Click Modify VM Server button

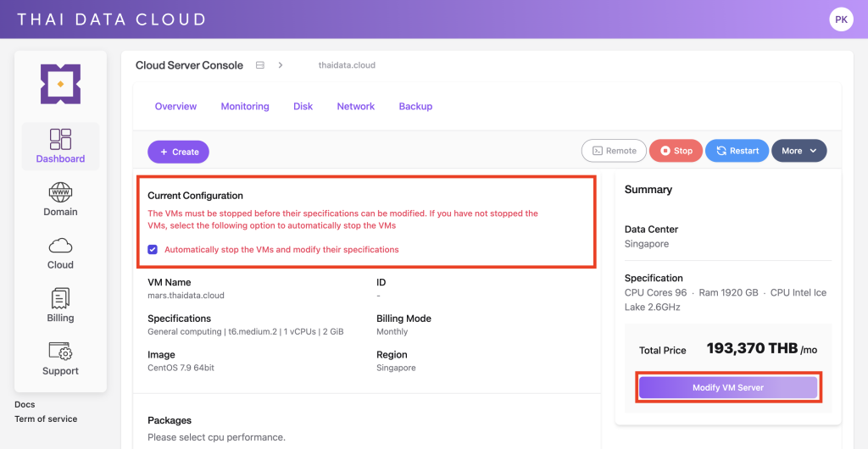click(727, 387)
